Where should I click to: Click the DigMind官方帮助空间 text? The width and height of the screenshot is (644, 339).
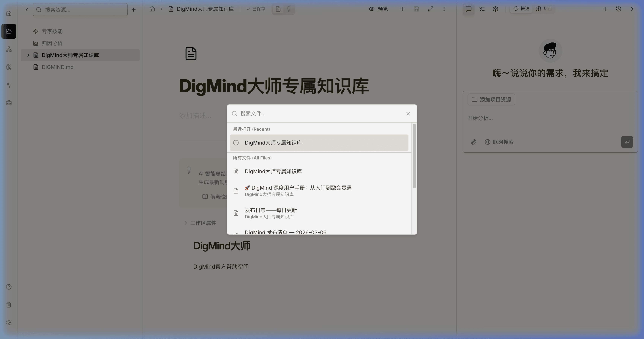(221, 267)
